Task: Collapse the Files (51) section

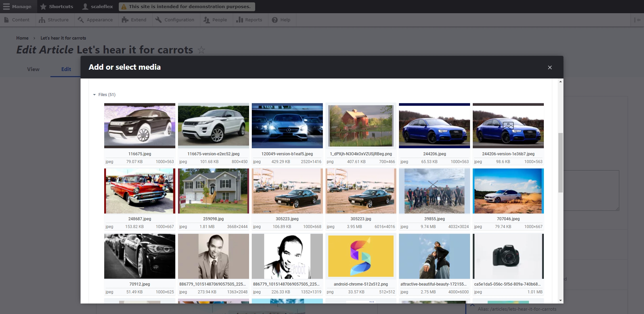Action: pos(104,95)
